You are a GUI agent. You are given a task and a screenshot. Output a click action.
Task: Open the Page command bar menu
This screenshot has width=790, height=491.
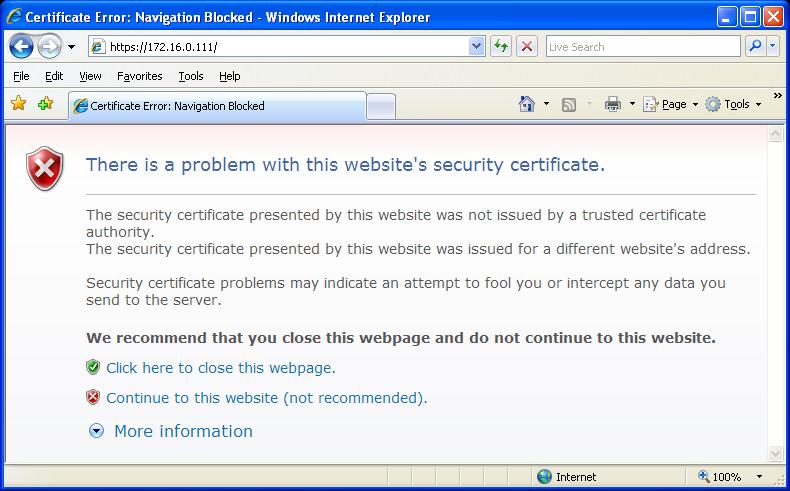coord(671,104)
